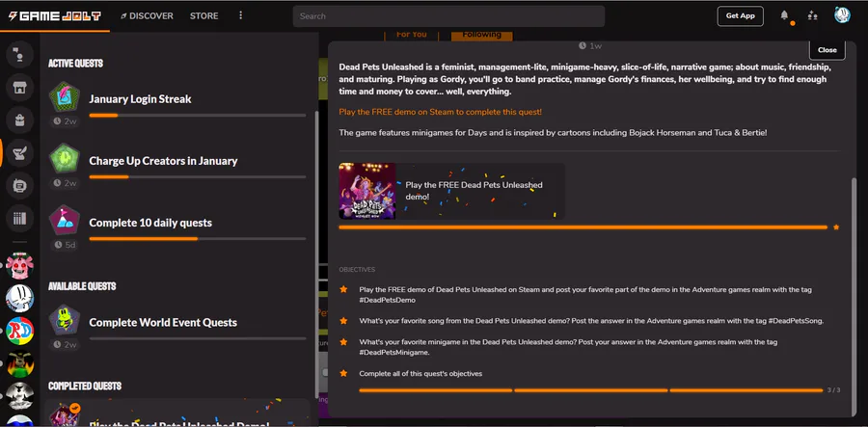Open the white face community avatar

point(20,299)
